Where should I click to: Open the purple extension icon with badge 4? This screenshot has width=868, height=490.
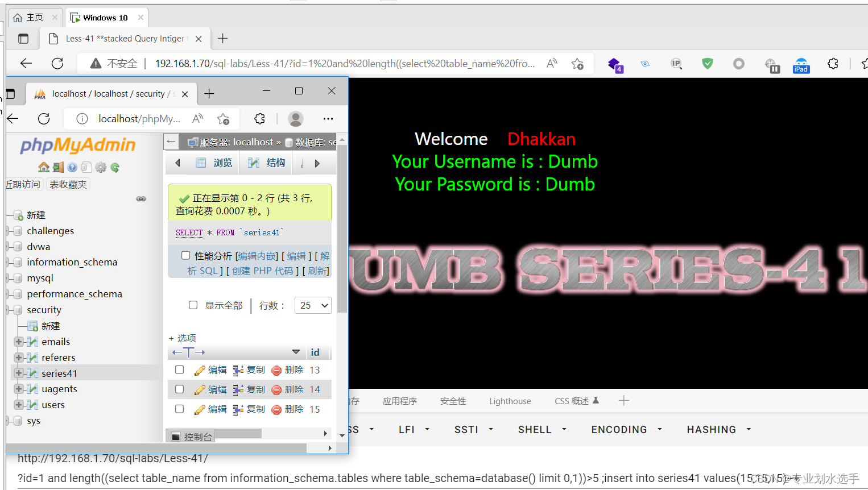click(615, 65)
